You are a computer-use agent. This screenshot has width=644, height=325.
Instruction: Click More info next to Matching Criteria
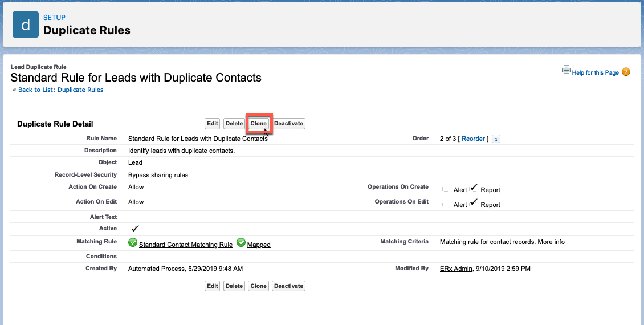click(551, 242)
